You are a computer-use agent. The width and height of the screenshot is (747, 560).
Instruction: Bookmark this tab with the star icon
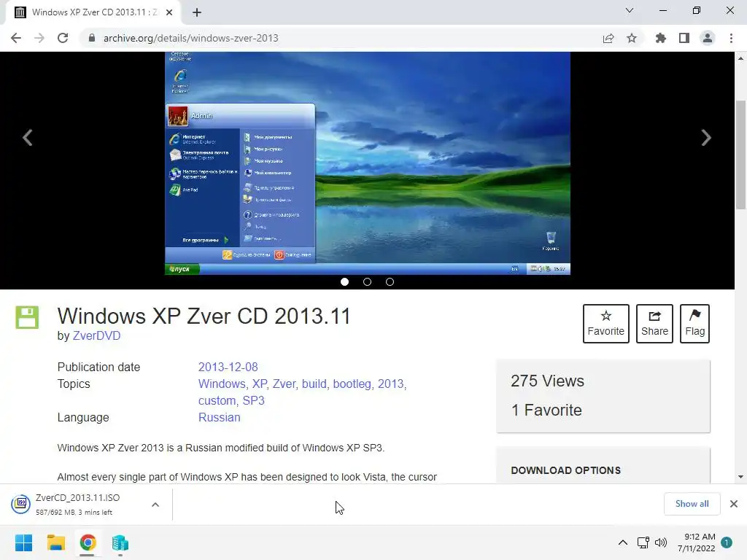(x=632, y=38)
